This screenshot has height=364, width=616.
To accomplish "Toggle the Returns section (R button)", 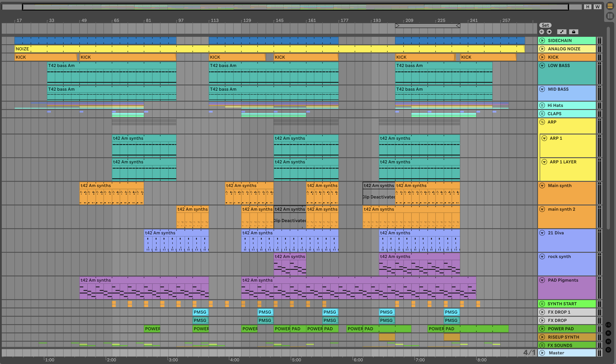I will pyautogui.click(x=608, y=333).
